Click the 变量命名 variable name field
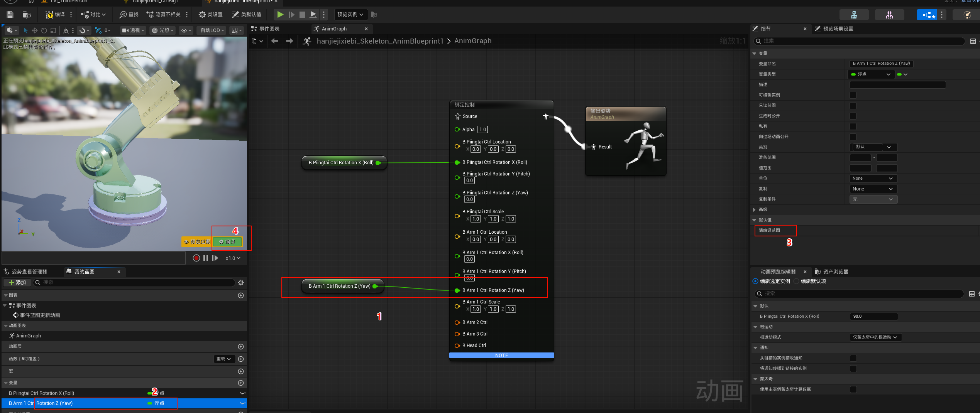 point(881,64)
